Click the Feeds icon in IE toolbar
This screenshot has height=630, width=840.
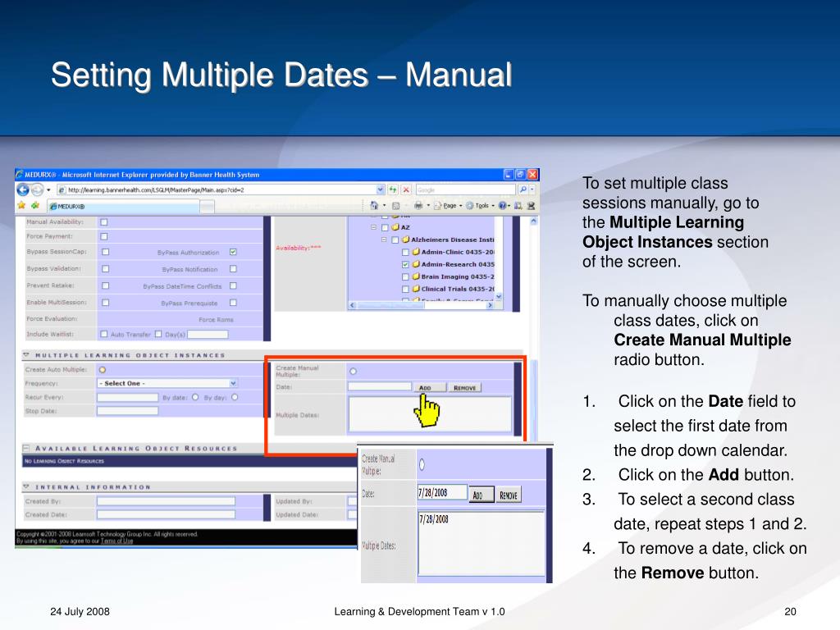click(x=396, y=206)
